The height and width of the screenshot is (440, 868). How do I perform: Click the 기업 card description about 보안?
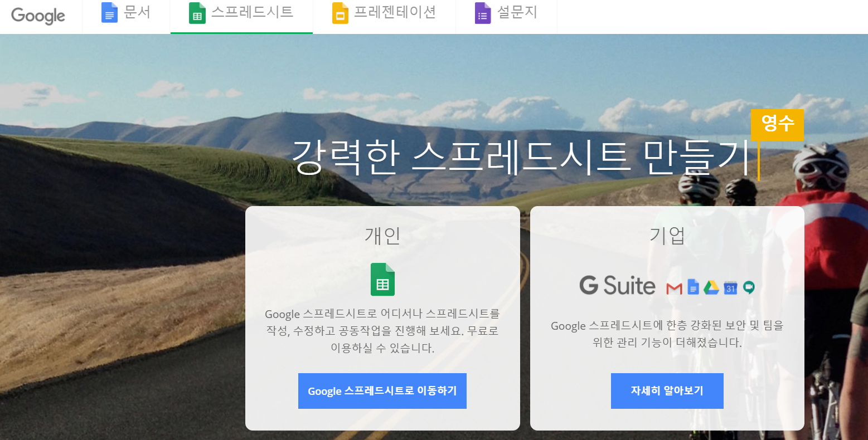click(667, 334)
